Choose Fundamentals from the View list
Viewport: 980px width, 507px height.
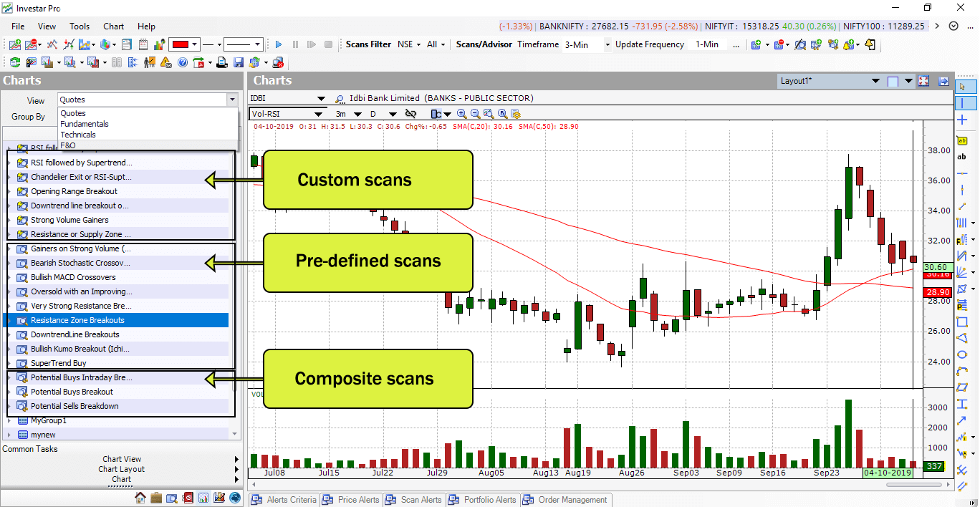(85, 124)
